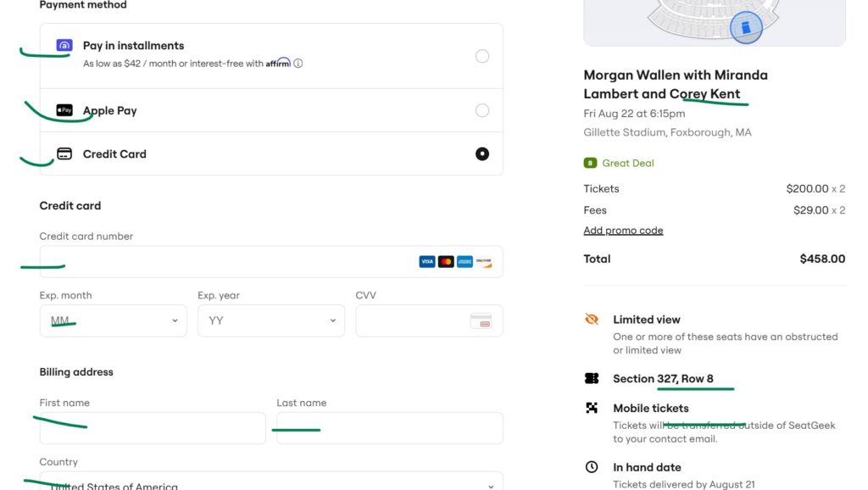Click the Apple Pay logo icon
This screenshot has height=490, width=868.
pos(64,110)
